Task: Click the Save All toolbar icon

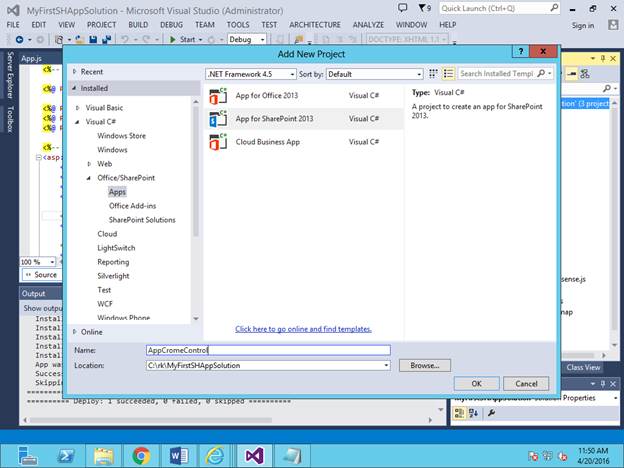Action: [x=106, y=39]
